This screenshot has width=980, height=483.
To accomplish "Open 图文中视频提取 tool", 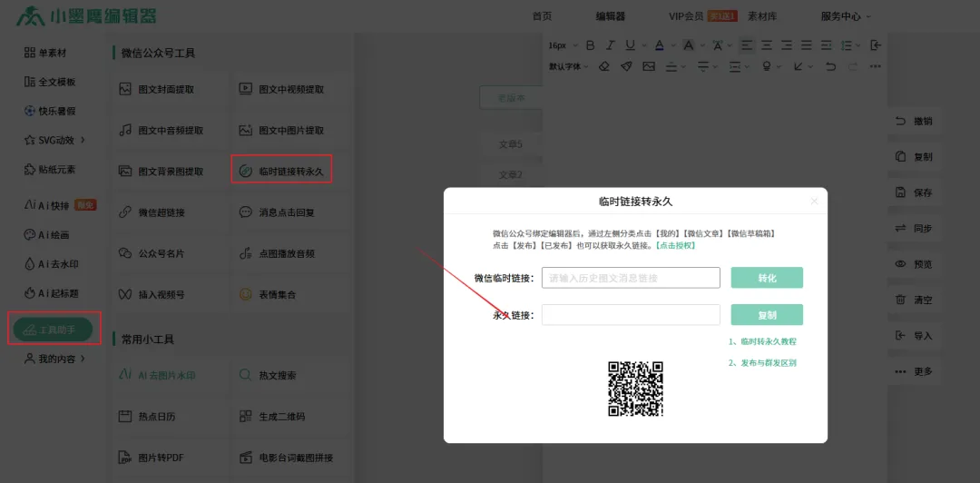I will point(282,90).
